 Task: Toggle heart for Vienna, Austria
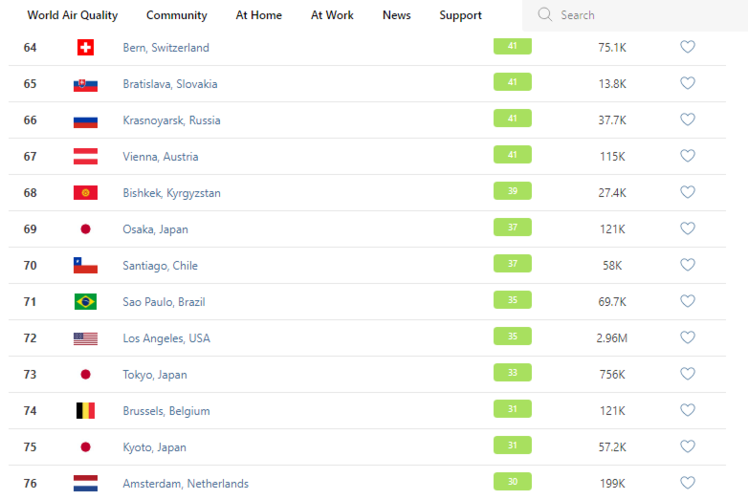[x=687, y=156]
